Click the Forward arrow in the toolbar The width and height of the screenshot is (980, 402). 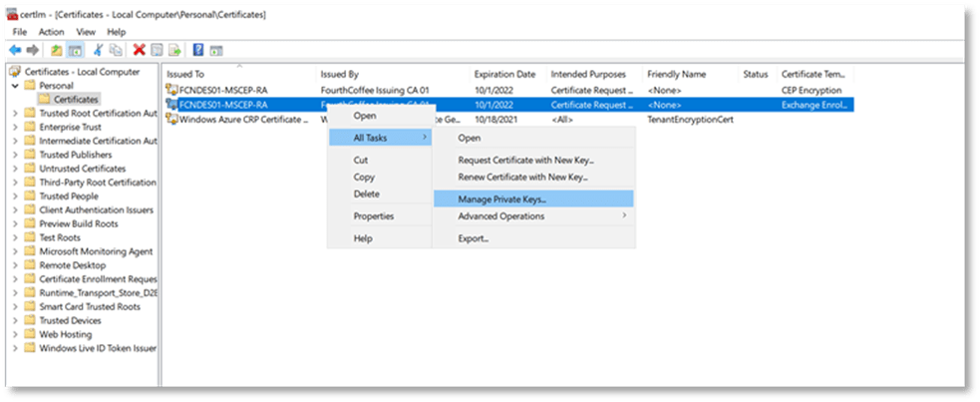(x=33, y=50)
